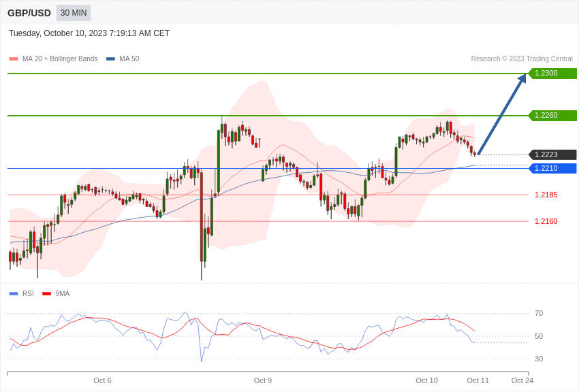Click the Research © 2023 Trading Central credit
579x392 pixels.
pos(522,59)
